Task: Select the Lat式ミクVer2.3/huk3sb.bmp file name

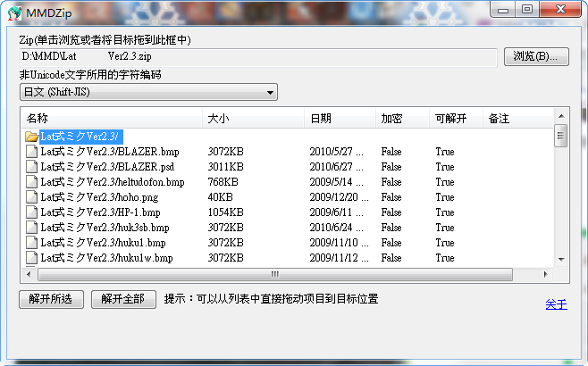Action: (105, 228)
